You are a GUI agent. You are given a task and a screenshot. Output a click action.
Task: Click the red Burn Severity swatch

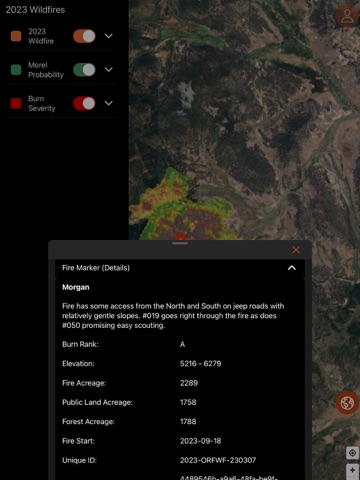tap(16, 103)
